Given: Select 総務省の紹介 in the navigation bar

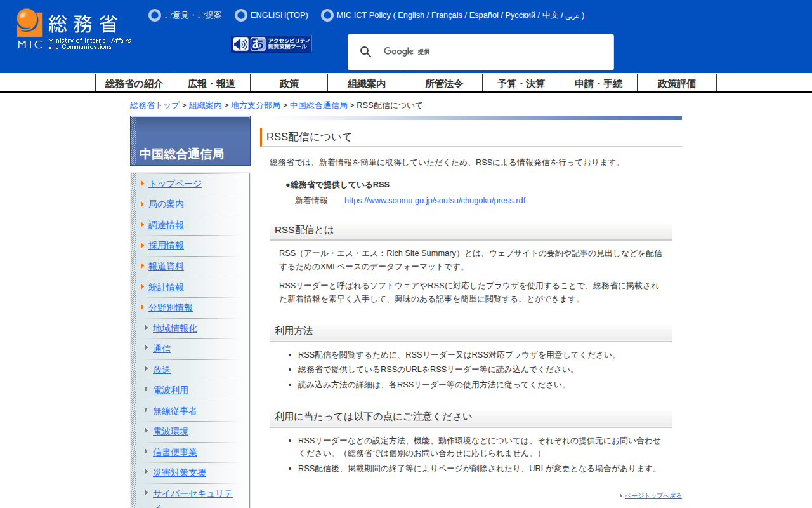Looking at the screenshot, I should pos(134,83).
